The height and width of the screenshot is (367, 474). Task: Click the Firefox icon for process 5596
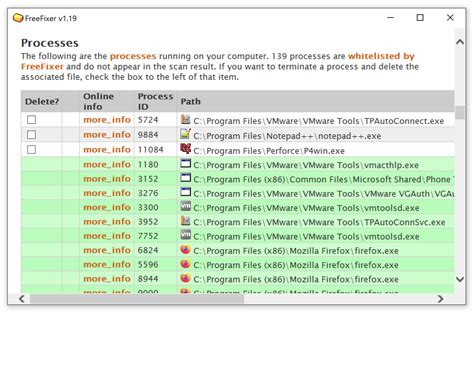pos(185,264)
